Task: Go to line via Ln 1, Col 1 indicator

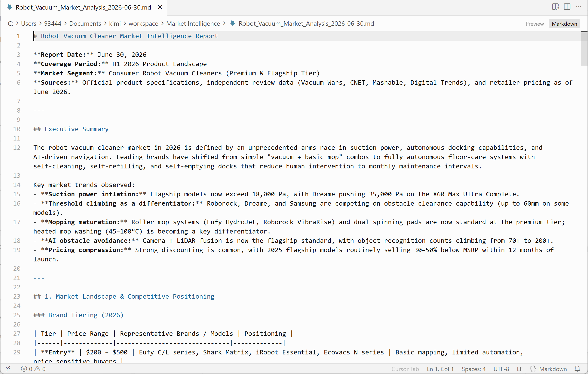Action: [440, 369]
